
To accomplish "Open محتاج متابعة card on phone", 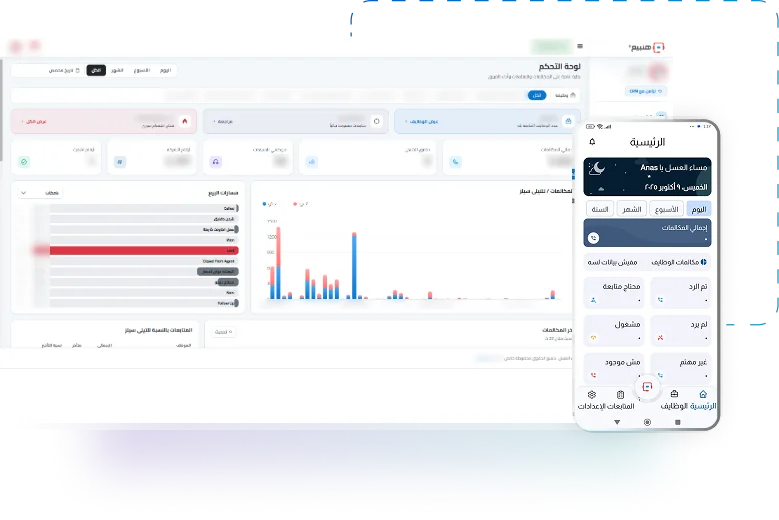I will pos(614,293).
